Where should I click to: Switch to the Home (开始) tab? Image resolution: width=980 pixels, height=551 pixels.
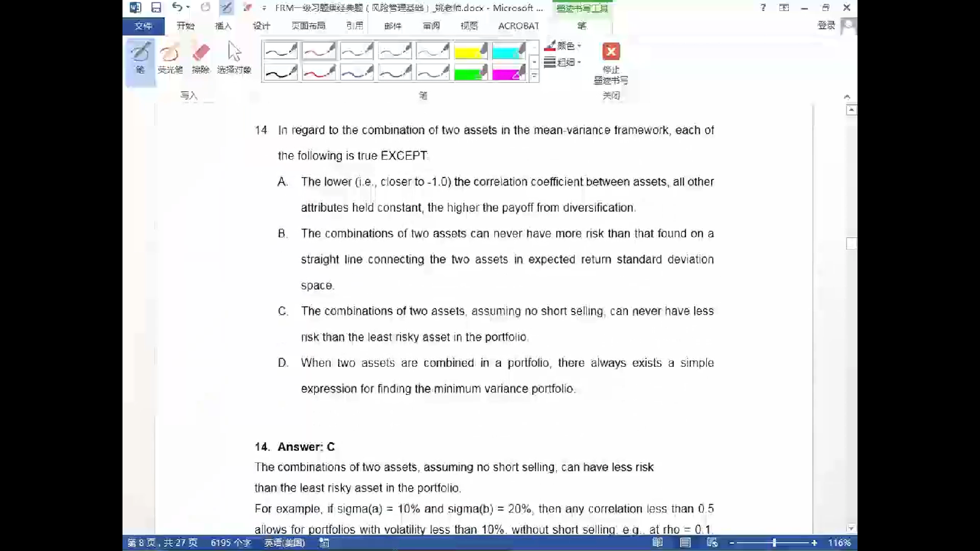pyautogui.click(x=186, y=26)
